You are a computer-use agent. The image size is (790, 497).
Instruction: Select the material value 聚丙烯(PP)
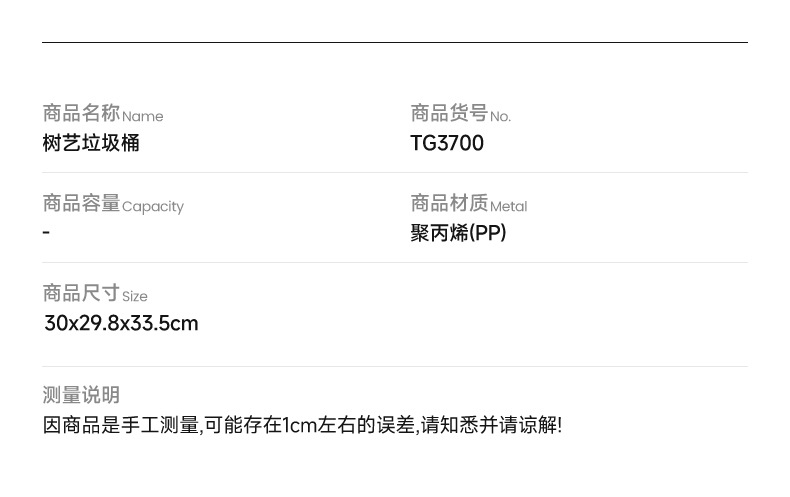tap(458, 233)
